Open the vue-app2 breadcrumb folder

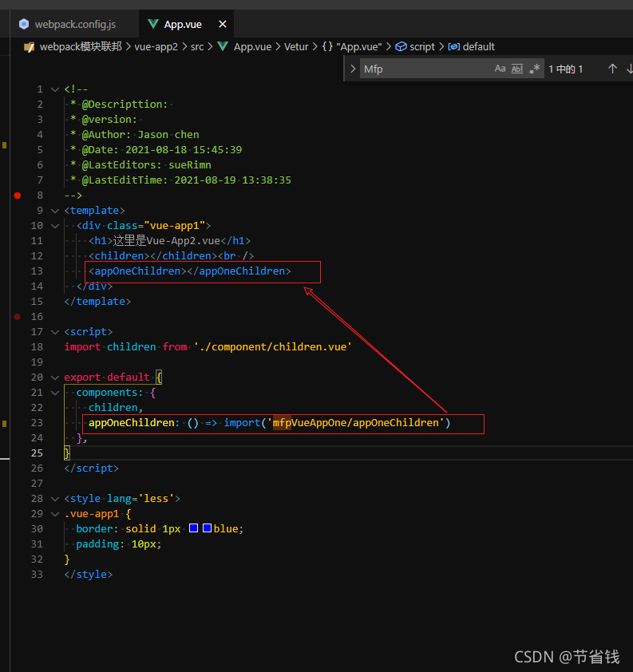click(x=156, y=47)
